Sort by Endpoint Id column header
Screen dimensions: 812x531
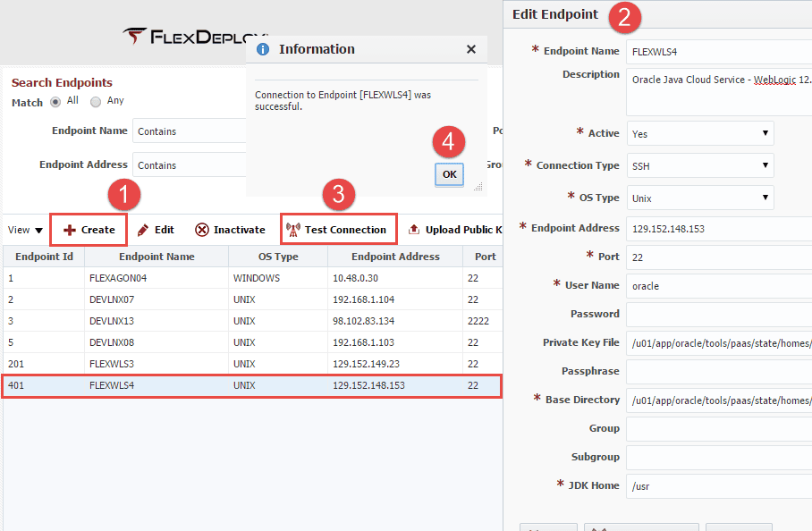[x=44, y=257]
